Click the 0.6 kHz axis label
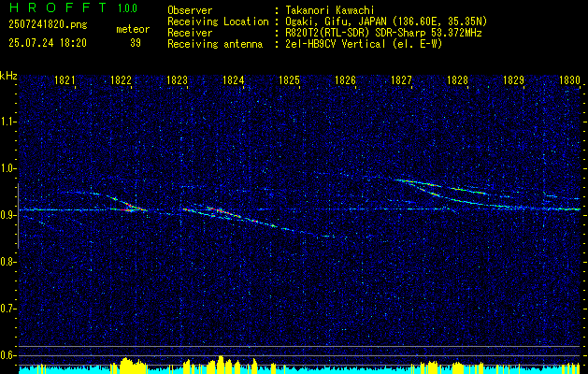588x374 pixels. point(7,355)
